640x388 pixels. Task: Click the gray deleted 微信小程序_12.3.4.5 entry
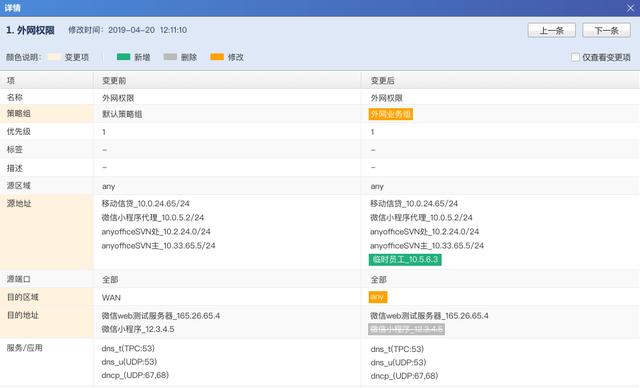(406, 329)
